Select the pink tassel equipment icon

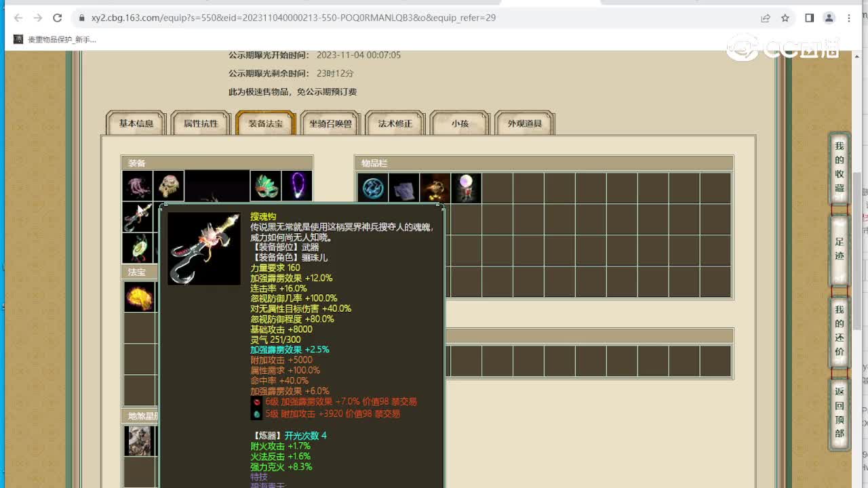click(x=138, y=186)
